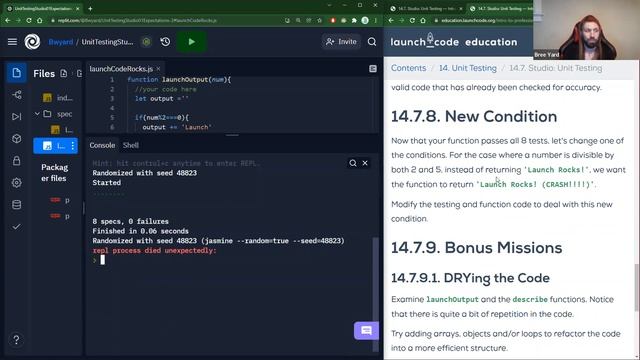Open the file inside the spec folder
This screenshot has height=360, width=640.
point(63,130)
